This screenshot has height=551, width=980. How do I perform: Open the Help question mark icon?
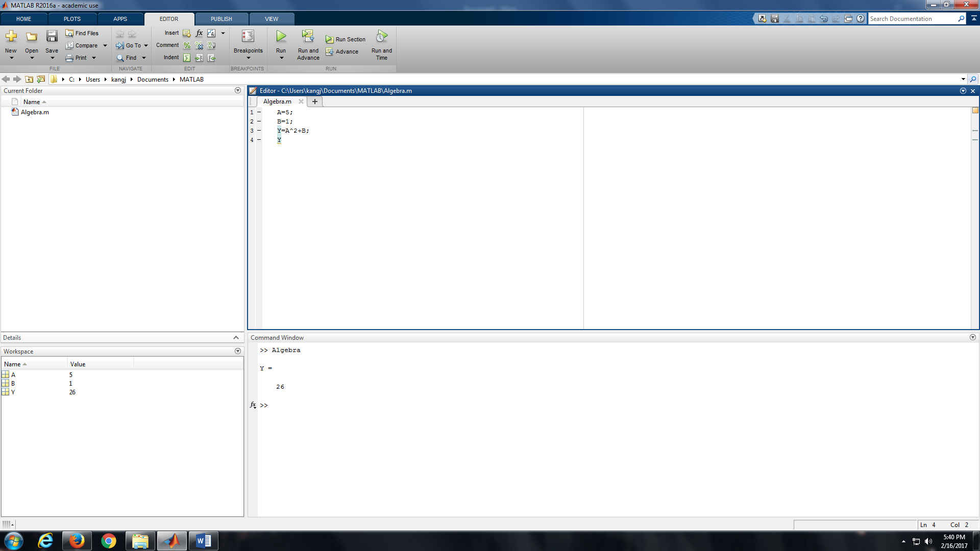click(861, 18)
